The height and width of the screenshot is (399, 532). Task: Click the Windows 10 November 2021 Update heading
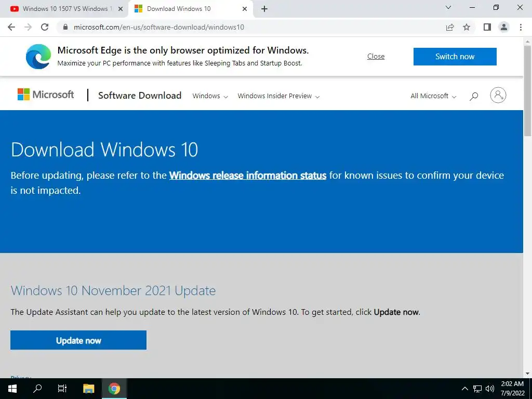113,291
